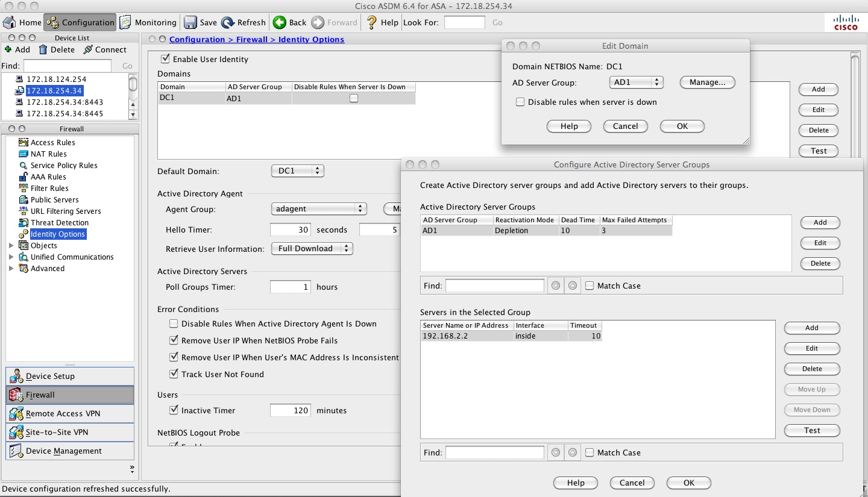Expand the Objects tree node
The height and width of the screenshot is (497, 868).
[11, 246]
